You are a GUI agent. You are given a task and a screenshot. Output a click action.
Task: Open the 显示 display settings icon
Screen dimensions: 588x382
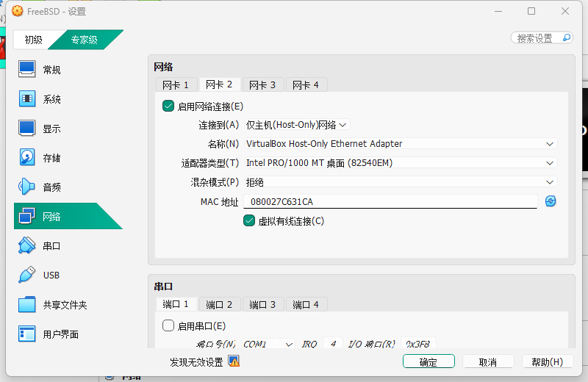coord(27,129)
